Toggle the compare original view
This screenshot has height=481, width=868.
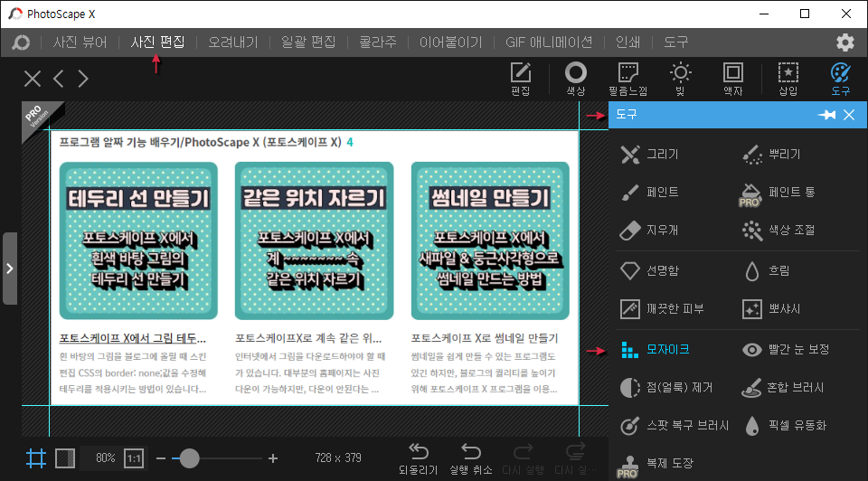(65, 458)
